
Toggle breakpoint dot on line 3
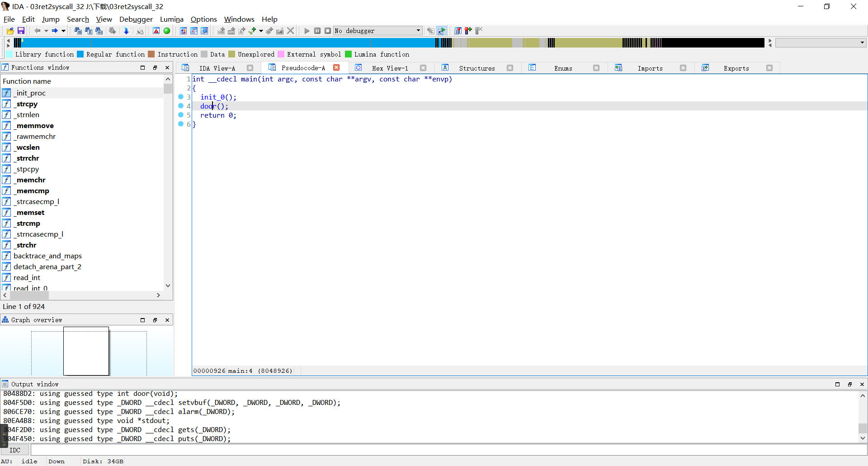[x=181, y=97]
